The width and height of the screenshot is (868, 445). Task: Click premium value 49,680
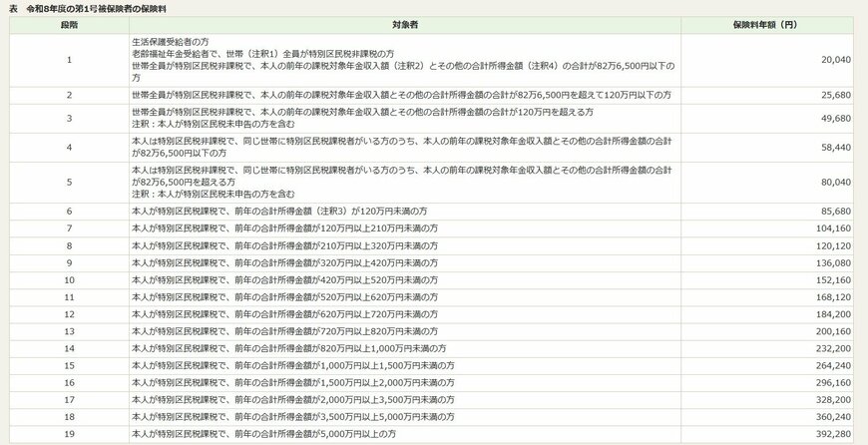click(x=836, y=119)
